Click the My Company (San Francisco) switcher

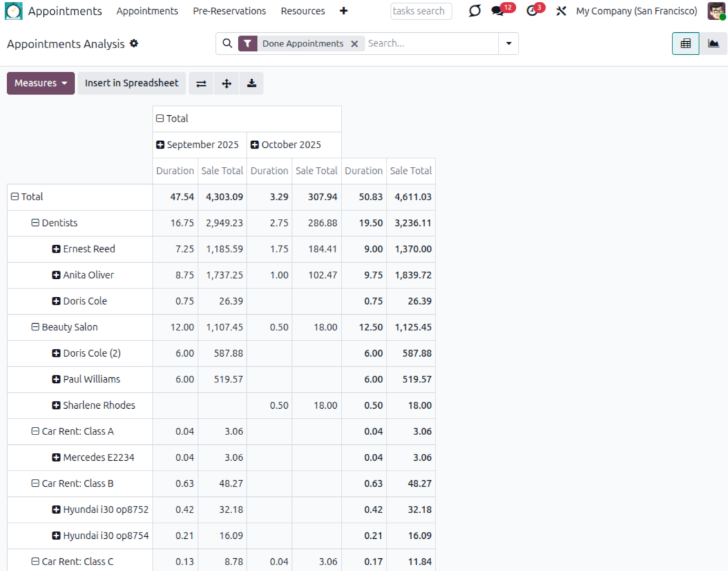[x=636, y=11]
